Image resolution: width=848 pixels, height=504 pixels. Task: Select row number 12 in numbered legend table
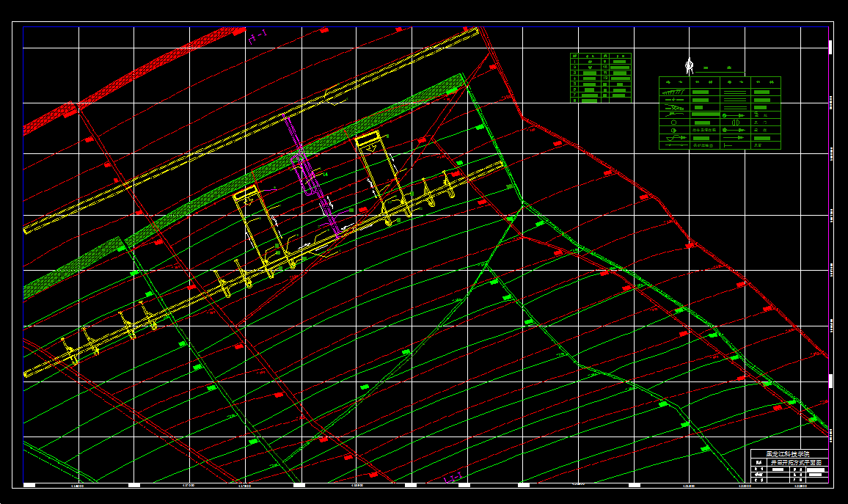pyautogui.click(x=605, y=78)
